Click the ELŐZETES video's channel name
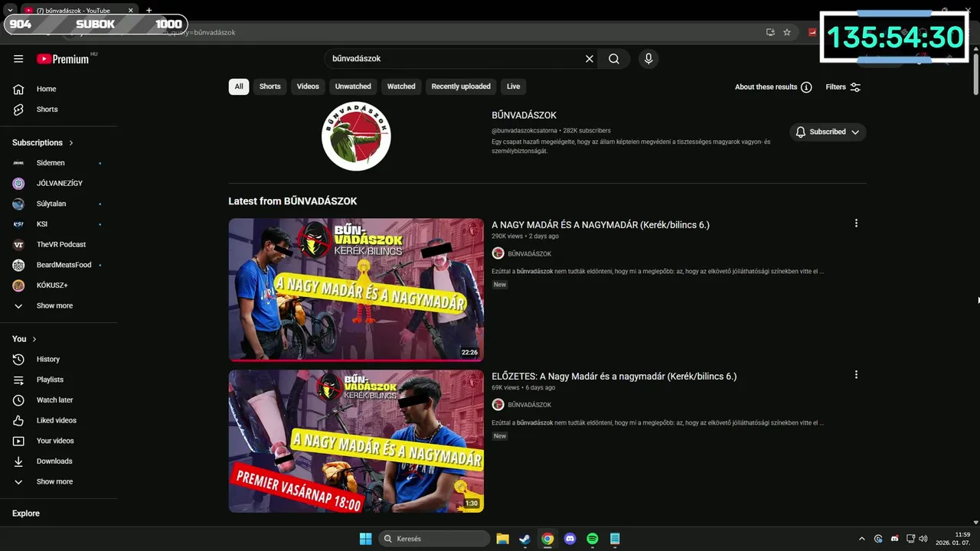The width and height of the screenshot is (980, 551). pos(529,405)
